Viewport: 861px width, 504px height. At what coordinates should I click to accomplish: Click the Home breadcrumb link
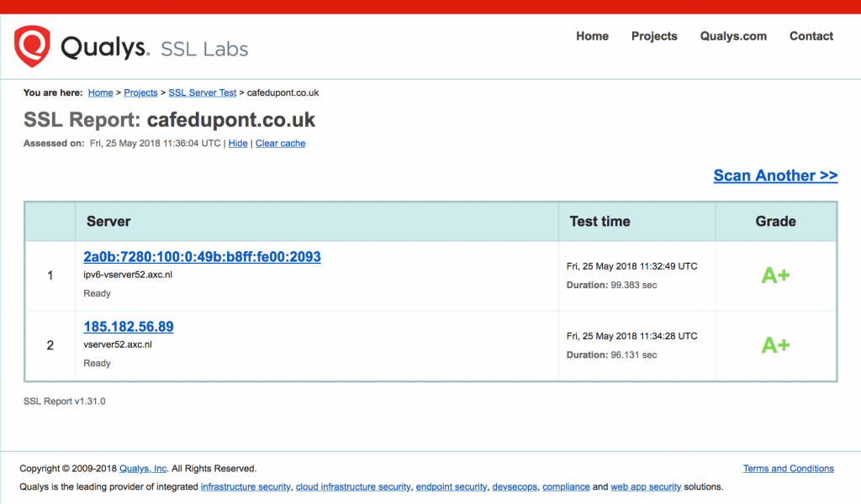(100, 93)
